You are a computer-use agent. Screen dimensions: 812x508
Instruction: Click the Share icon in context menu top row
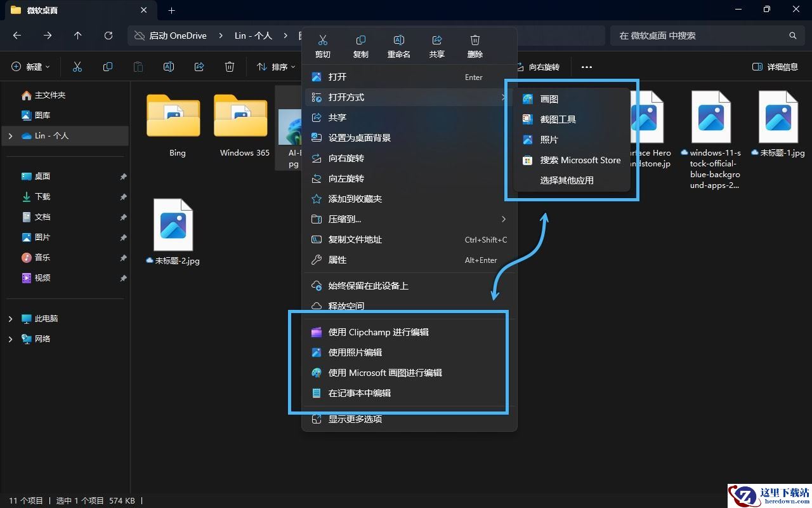click(437, 40)
